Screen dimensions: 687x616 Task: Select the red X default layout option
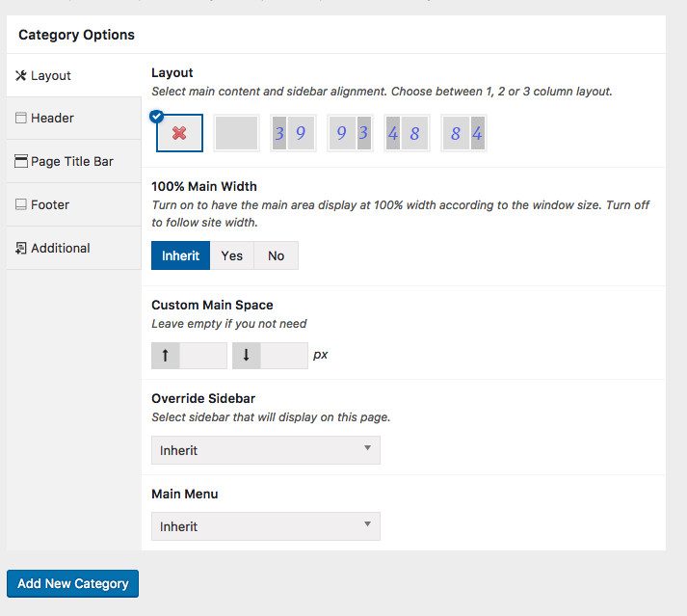(x=179, y=133)
